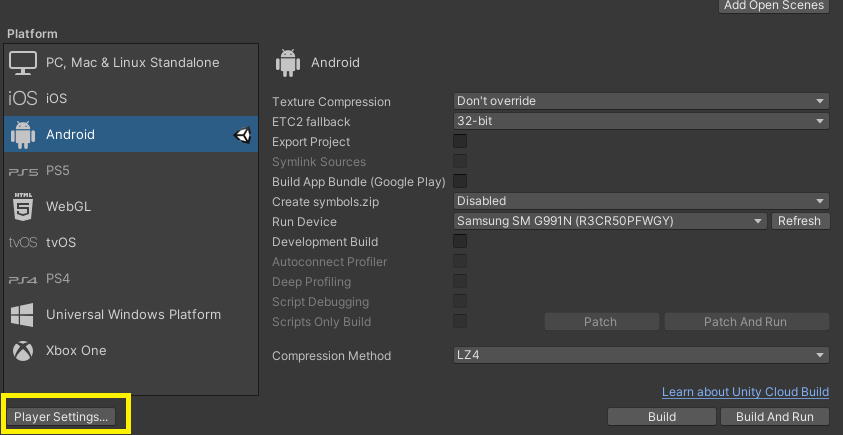Click the Build button

point(662,417)
